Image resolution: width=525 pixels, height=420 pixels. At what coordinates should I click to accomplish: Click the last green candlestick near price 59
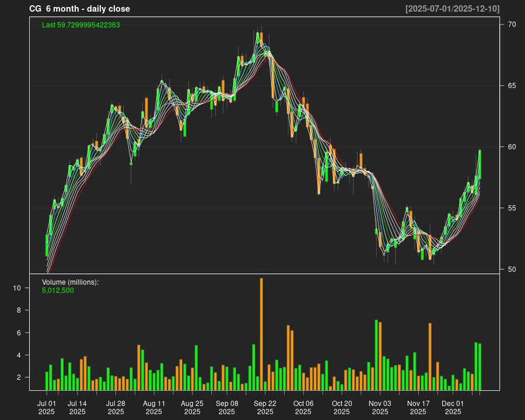[480, 164]
